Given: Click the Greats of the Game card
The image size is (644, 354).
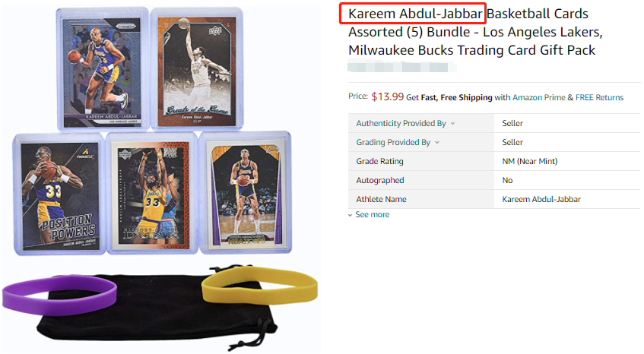Looking at the screenshot, I should [x=197, y=68].
